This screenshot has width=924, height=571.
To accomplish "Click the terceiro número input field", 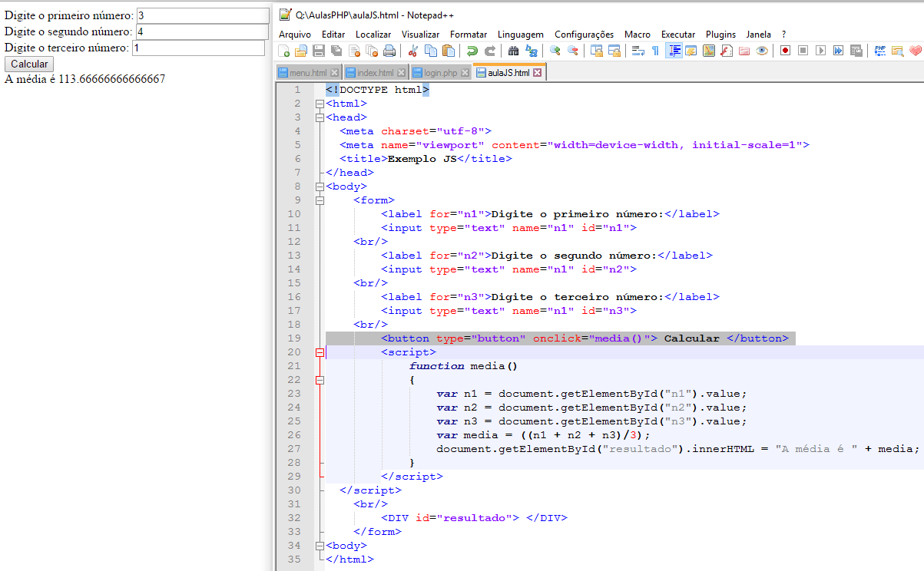I will coord(200,48).
